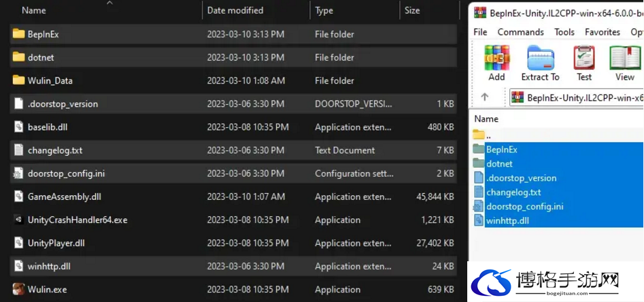
Task: Click the Add archive icon in WinRAR
Action: (x=496, y=58)
